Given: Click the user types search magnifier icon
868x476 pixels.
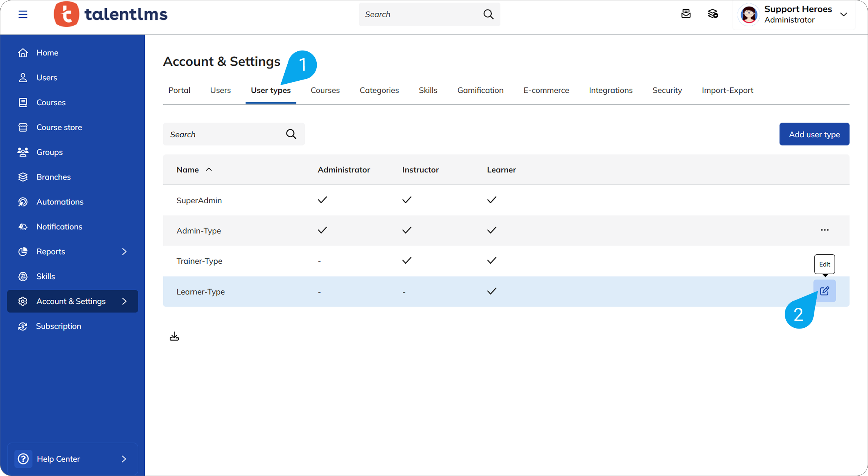Looking at the screenshot, I should [x=291, y=134].
